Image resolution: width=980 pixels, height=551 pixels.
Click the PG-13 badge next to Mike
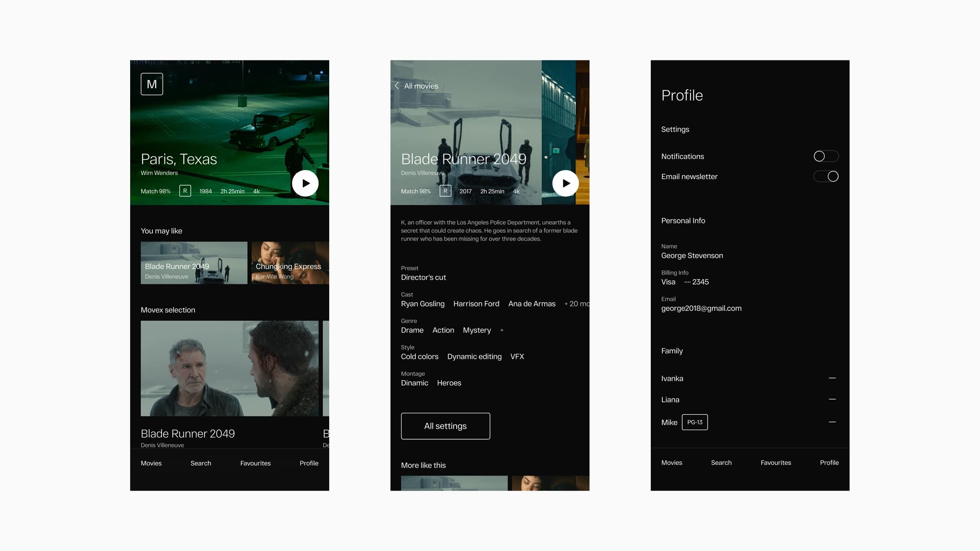695,422
